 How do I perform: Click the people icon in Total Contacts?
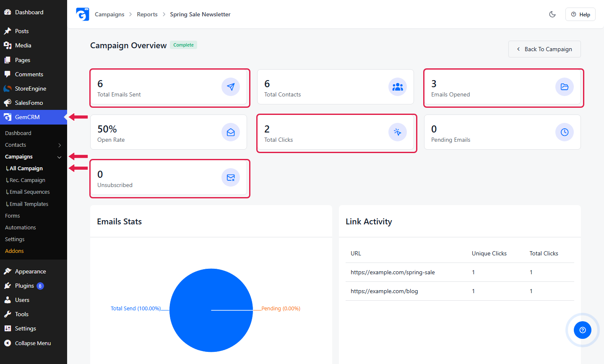398,87
